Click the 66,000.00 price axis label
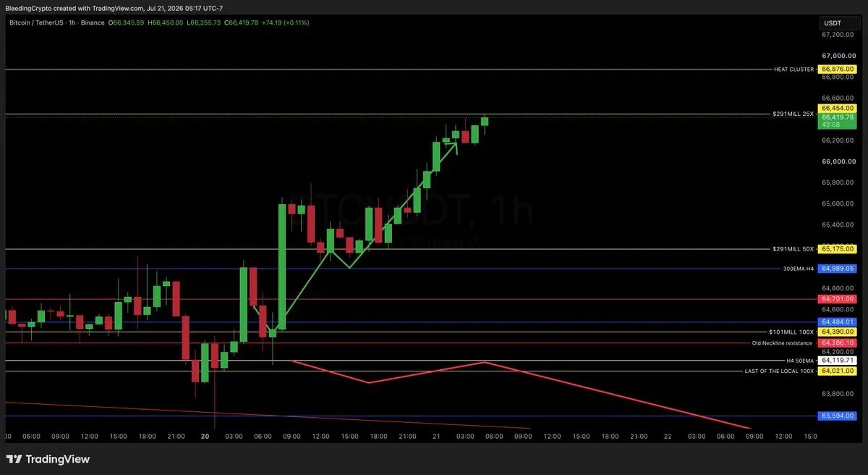Viewport: 868px width, 475px height. 838,161
